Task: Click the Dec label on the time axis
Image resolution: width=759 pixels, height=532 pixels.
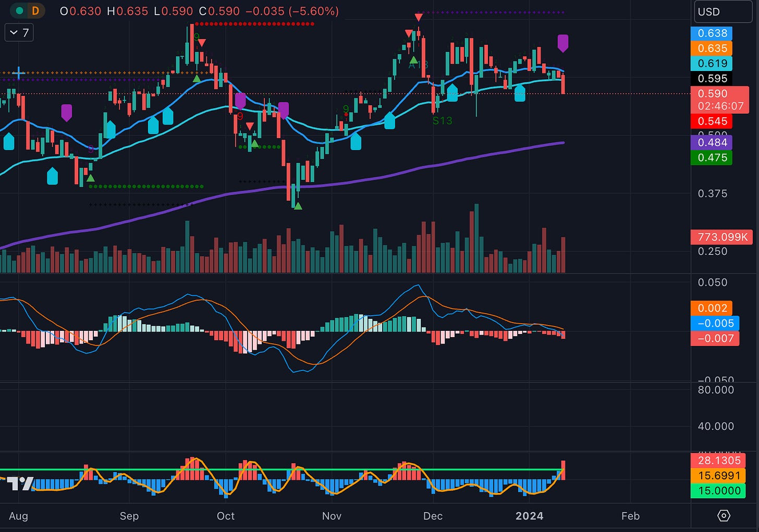Action: [x=433, y=516]
